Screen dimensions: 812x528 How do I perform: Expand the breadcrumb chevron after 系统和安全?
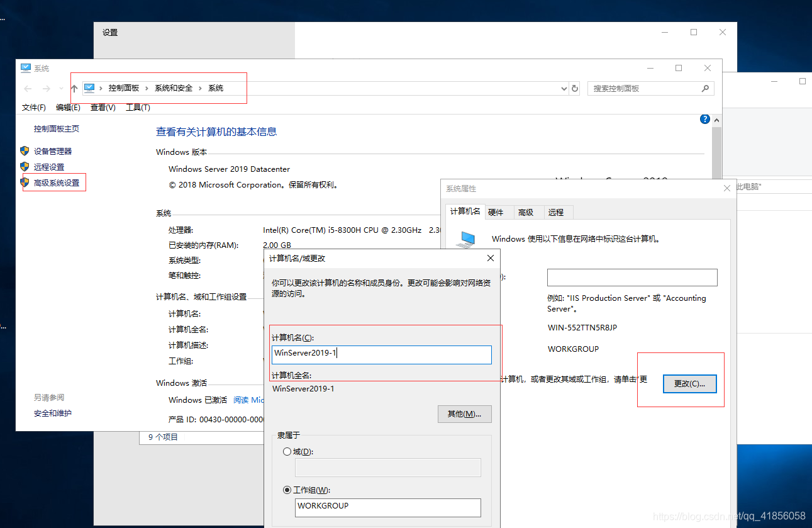[199, 88]
